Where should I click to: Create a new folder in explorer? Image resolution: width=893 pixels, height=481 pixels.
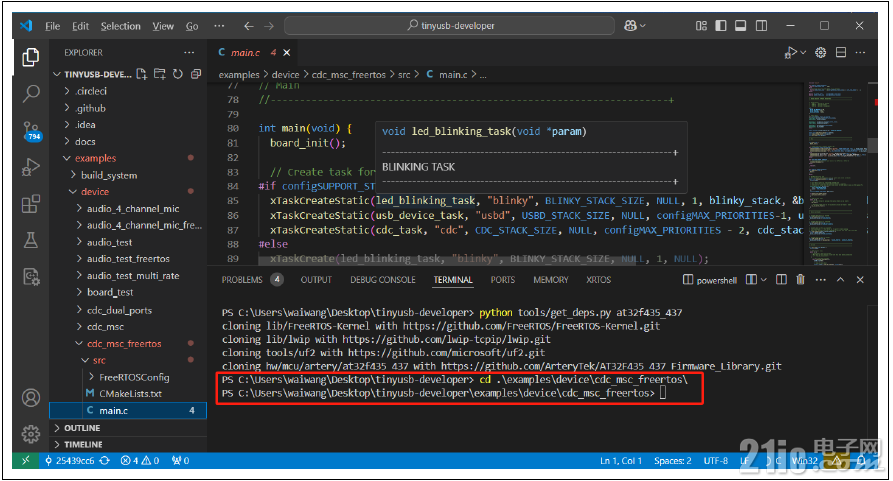pyautogui.click(x=160, y=74)
